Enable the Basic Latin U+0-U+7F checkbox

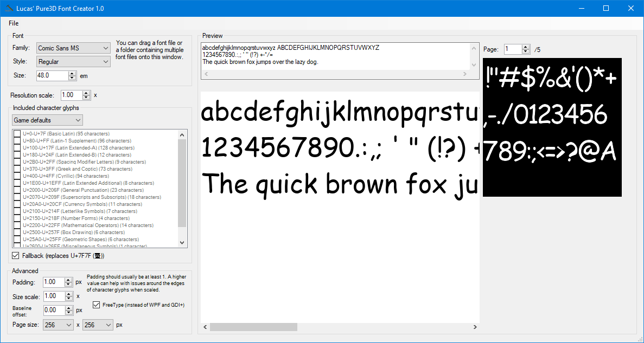pos(17,134)
